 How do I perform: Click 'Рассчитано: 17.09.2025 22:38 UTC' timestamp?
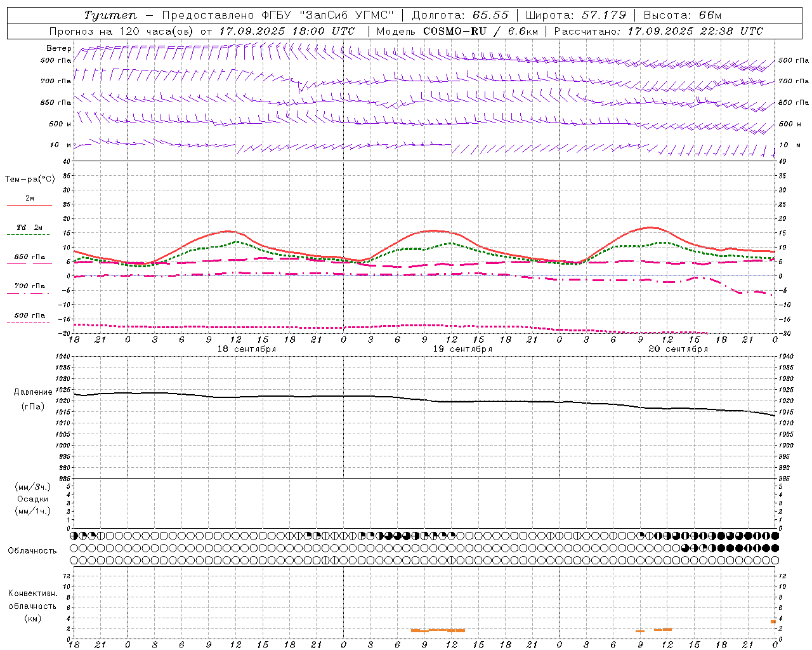coord(658,31)
